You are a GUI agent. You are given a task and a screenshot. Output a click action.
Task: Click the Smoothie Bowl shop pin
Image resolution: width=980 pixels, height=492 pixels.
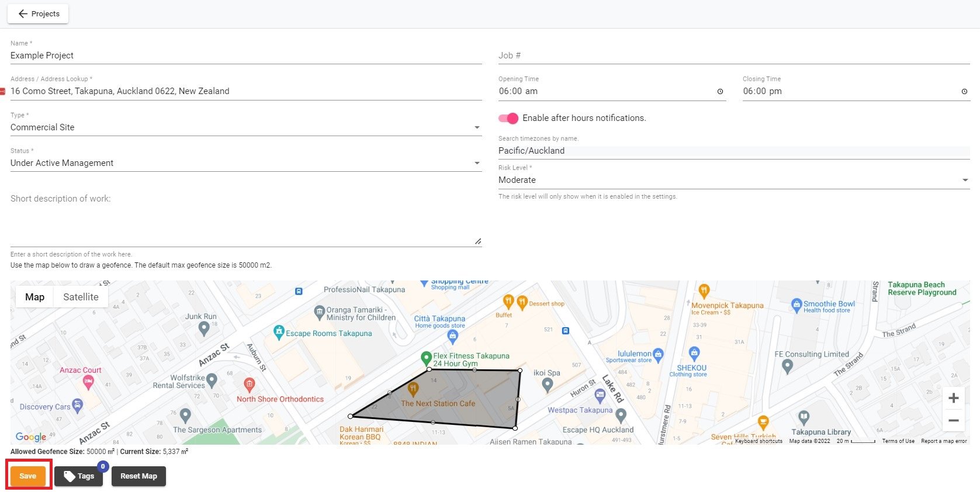(797, 304)
